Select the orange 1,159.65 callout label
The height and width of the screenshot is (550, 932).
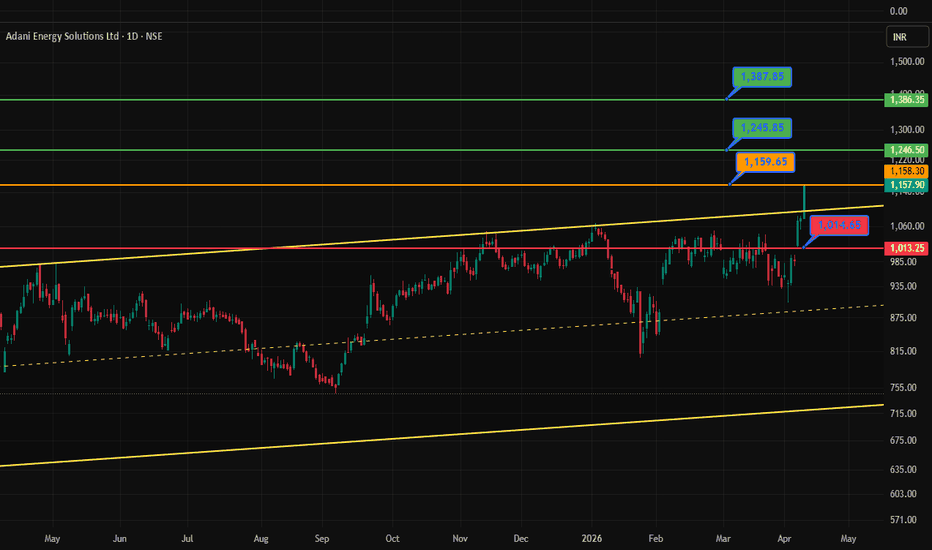point(765,162)
